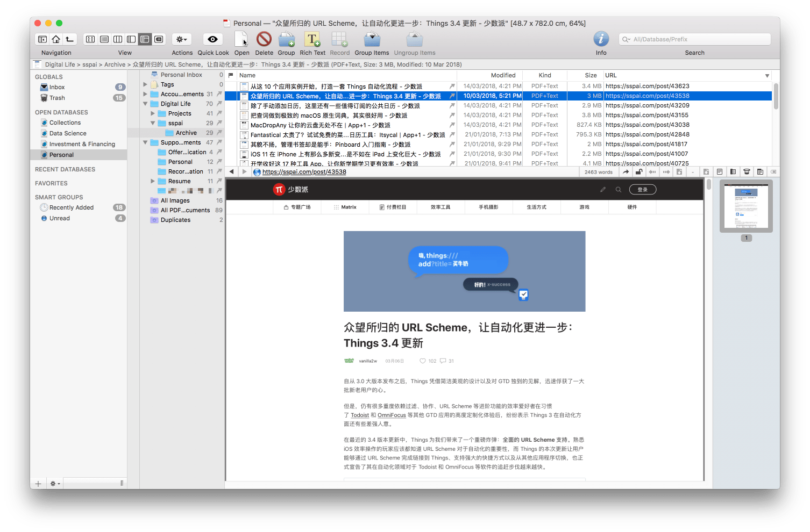810x532 pixels.
Task: Open the Info inspector
Action: point(601,39)
